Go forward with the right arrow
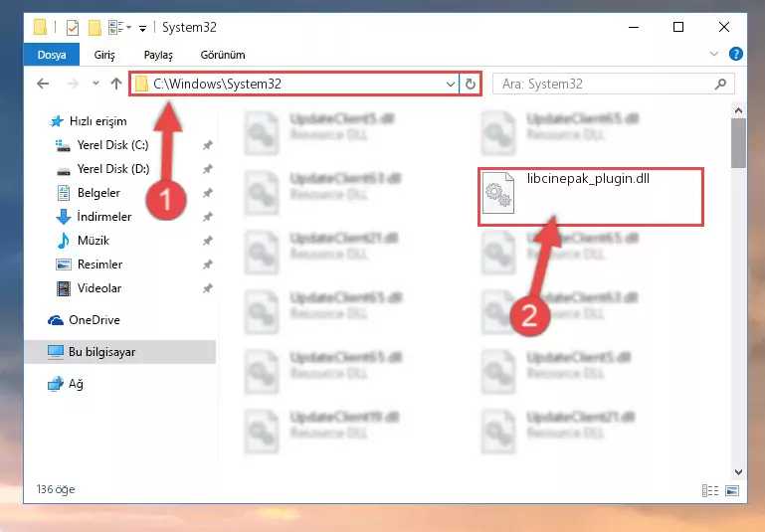This screenshot has width=765, height=532. point(73,84)
